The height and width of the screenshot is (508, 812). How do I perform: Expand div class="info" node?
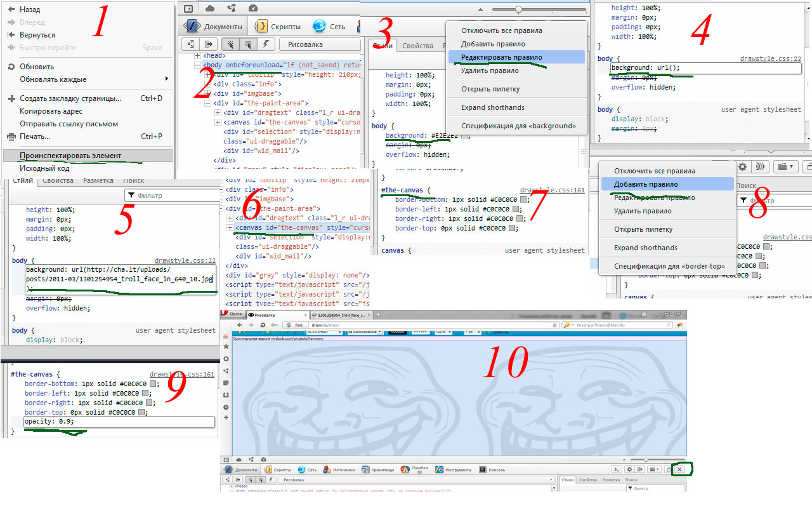point(208,84)
